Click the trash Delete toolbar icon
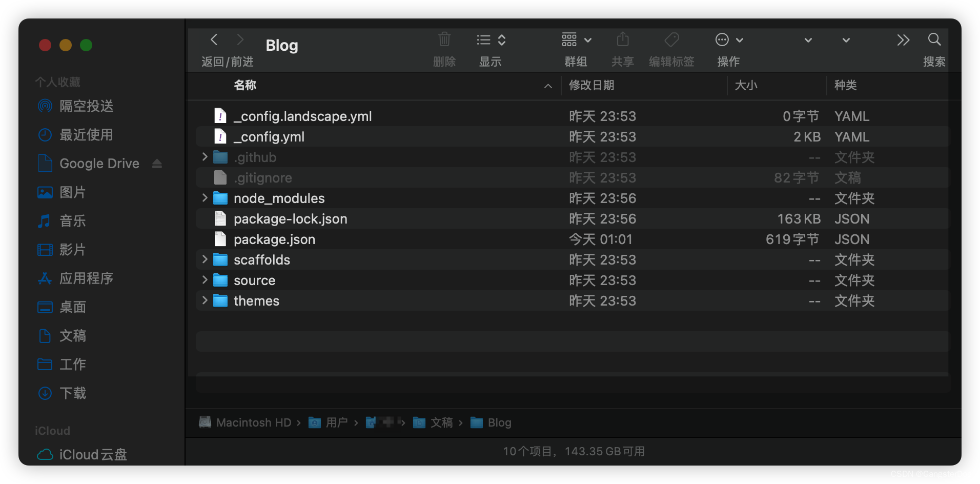 click(444, 39)
